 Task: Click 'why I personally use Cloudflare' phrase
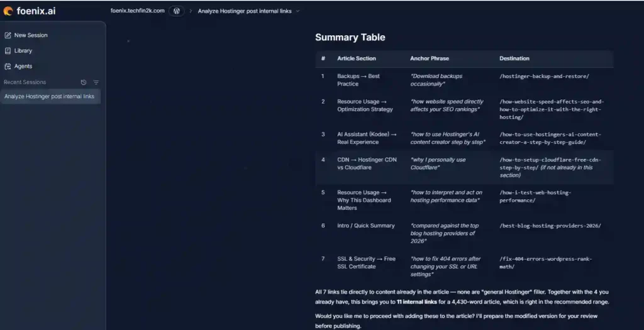point(438,163)
